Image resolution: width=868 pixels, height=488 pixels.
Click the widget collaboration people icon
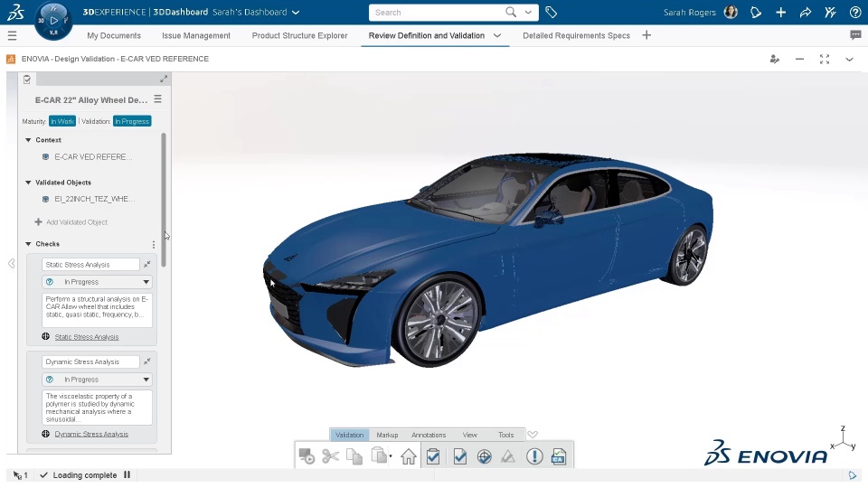(775, 60)
